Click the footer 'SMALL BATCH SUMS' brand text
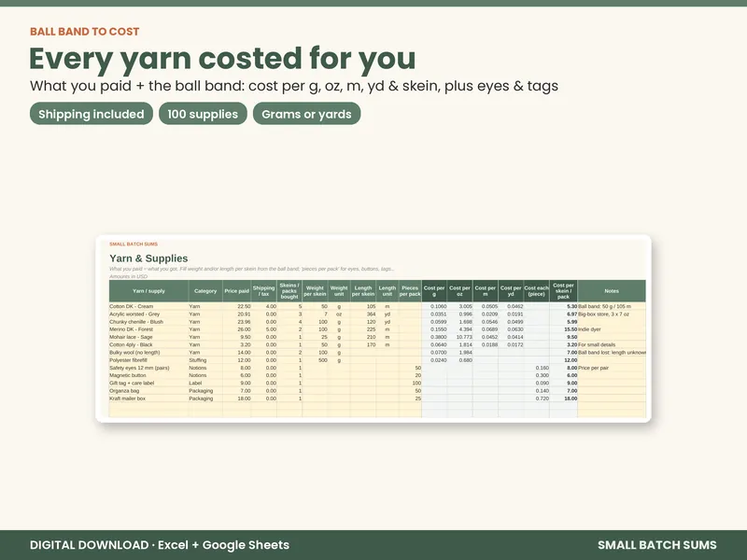The height and width of the screenshot is (560, 747). 657,545
